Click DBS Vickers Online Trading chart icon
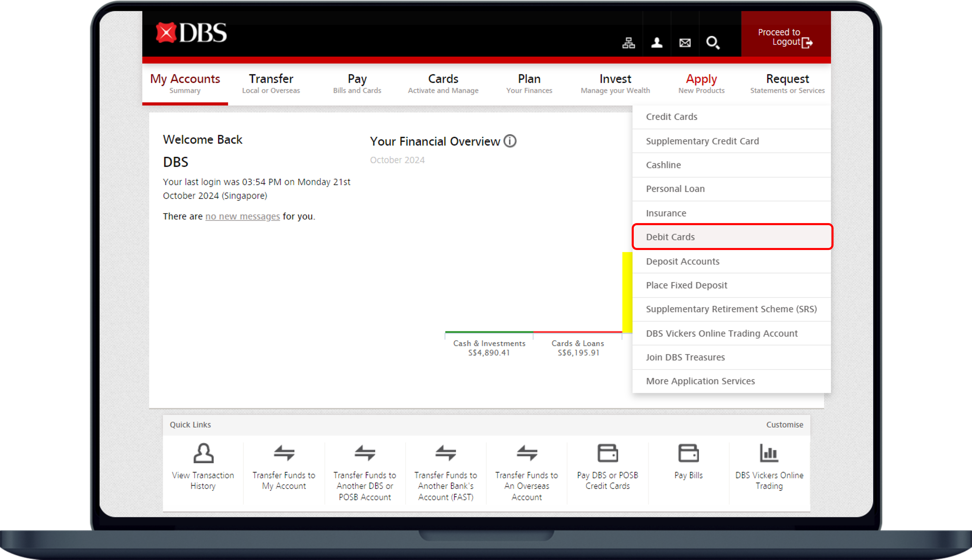The height and width of the screenshot is (560, 972). [769, 453]
